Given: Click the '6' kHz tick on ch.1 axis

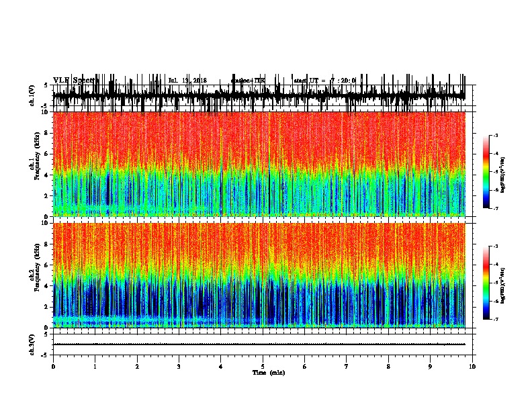Looking at the screenshot, I should coord(47,154).
